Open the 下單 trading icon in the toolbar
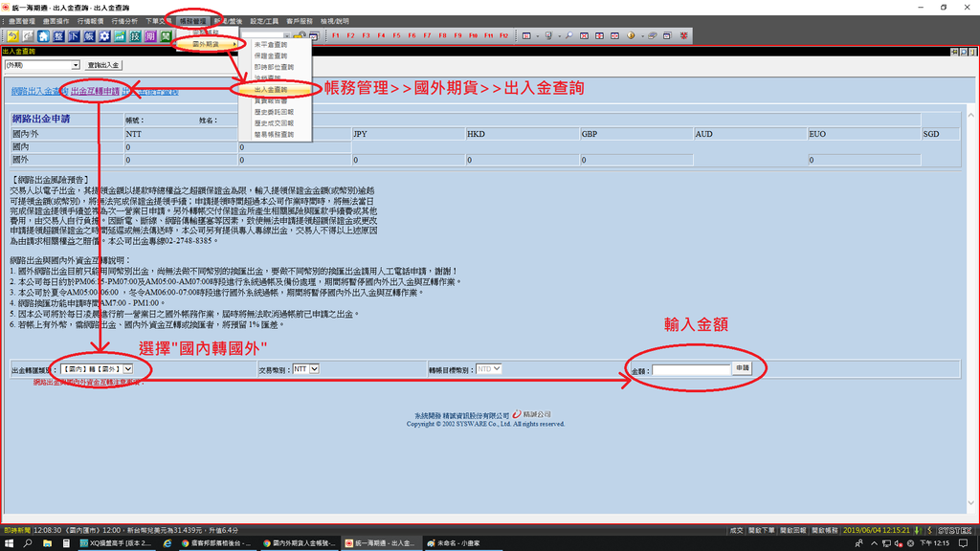This screenshot has height=551, width=980. 75,36
